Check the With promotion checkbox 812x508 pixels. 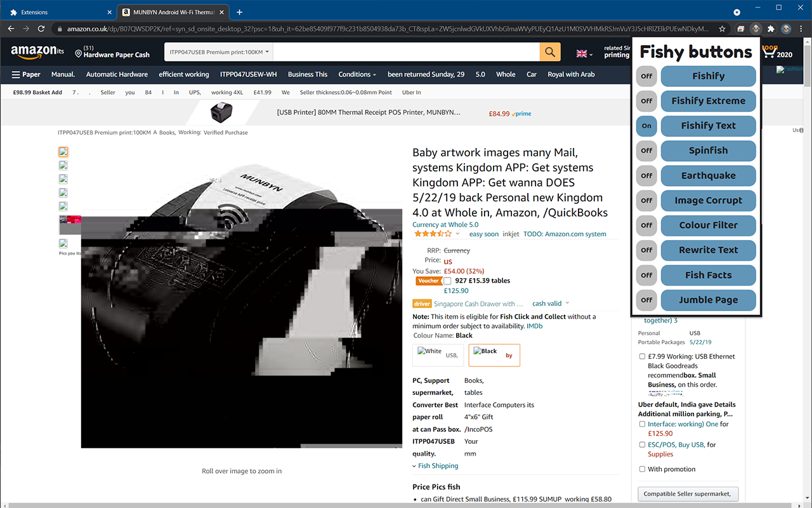[643, 469]
